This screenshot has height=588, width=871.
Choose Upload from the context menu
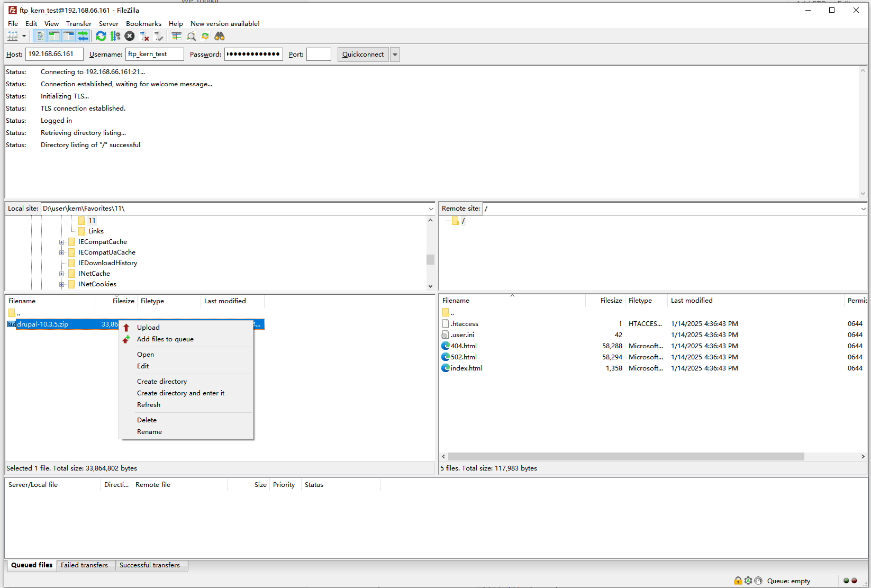(148, 328)
